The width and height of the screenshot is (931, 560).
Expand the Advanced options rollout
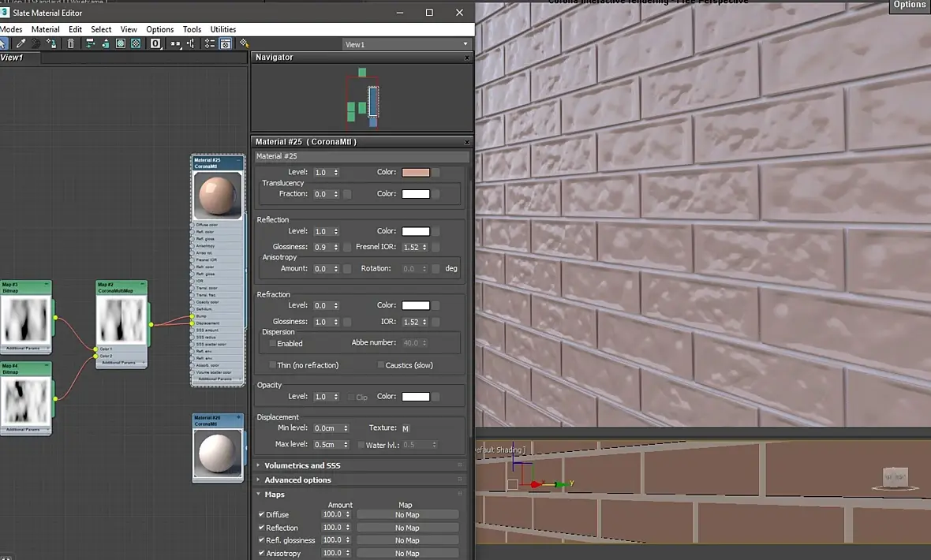(297, 480)
